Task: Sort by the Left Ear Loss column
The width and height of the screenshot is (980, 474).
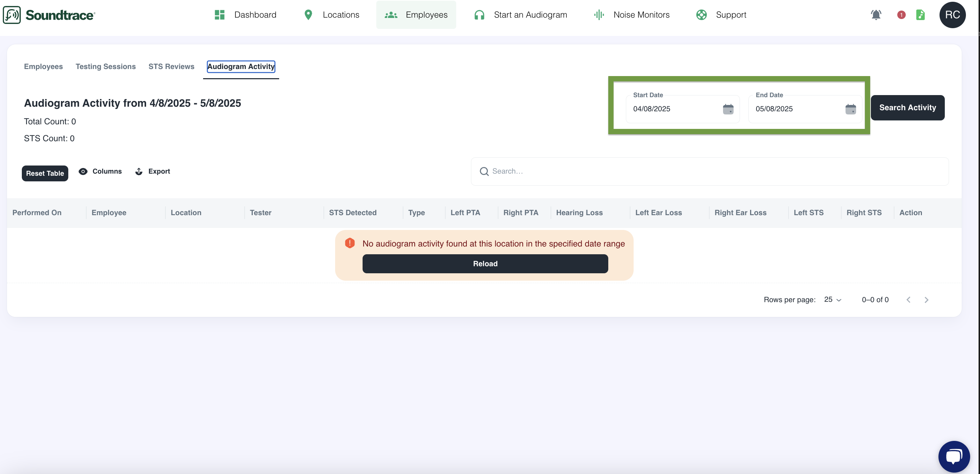Action: pos(659,213)
